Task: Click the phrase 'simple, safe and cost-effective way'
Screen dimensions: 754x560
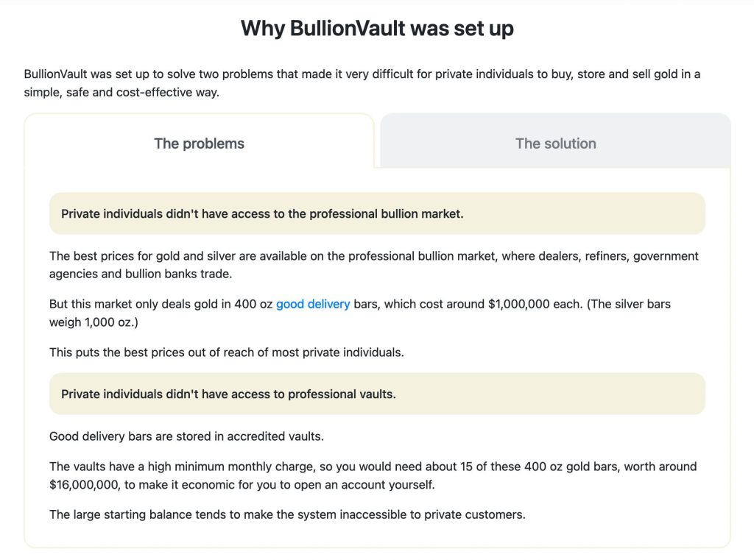Action: point(121,93)
